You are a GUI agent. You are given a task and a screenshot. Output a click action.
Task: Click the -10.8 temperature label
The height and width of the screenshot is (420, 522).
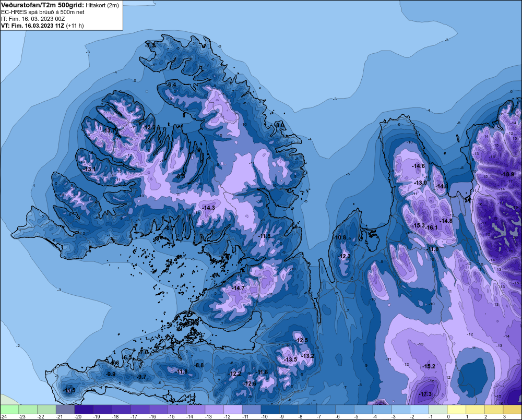340,237
